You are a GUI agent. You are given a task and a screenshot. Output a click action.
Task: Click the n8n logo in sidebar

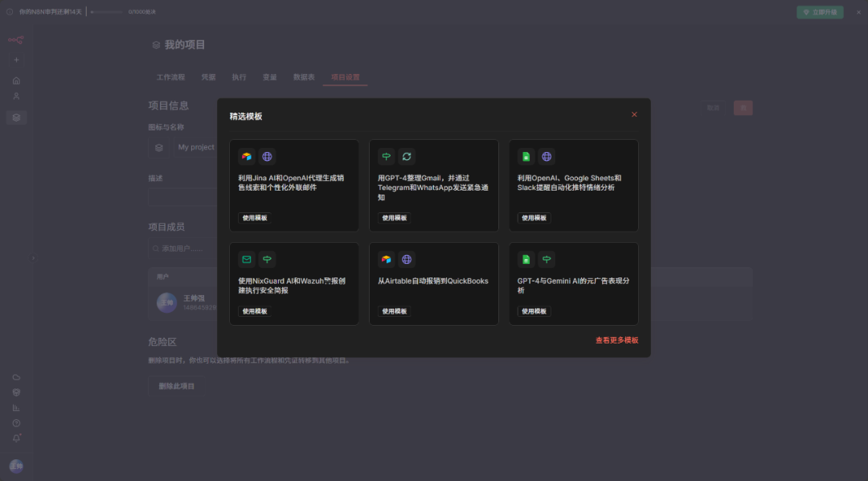[16, 40]
